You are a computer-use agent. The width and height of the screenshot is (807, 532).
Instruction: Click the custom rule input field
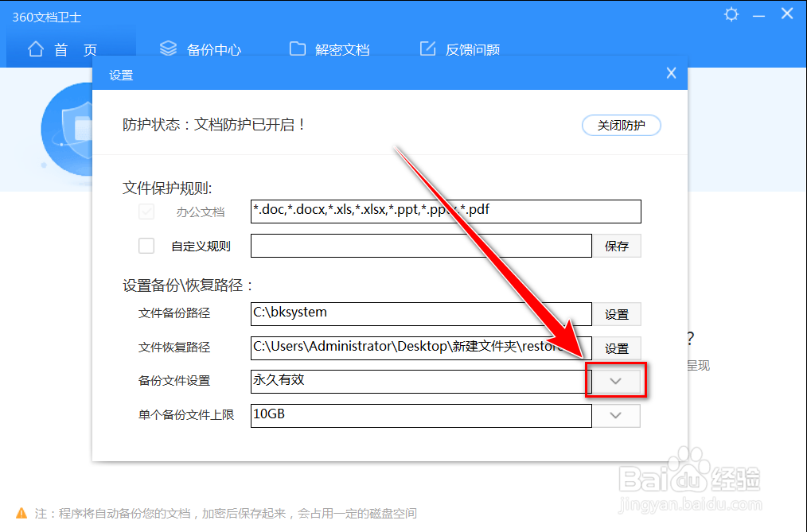[421, 246]
